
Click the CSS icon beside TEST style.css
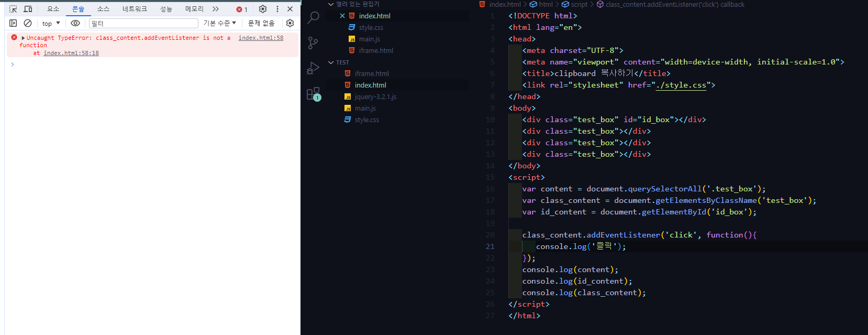tap(348, 120)
